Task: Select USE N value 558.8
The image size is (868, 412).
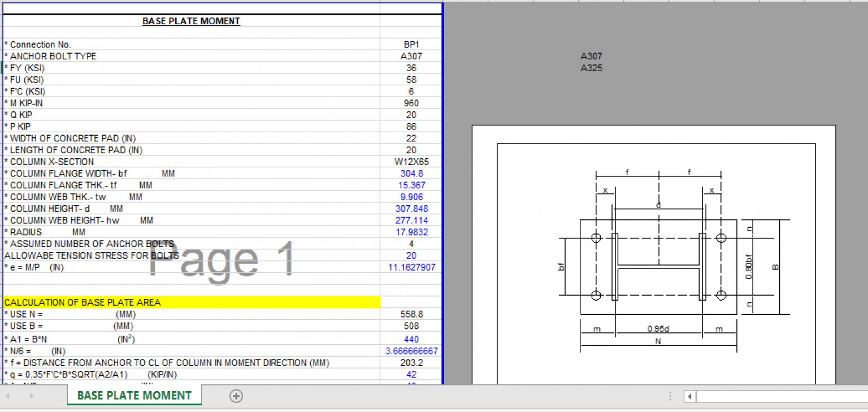Action: [411, 314]
